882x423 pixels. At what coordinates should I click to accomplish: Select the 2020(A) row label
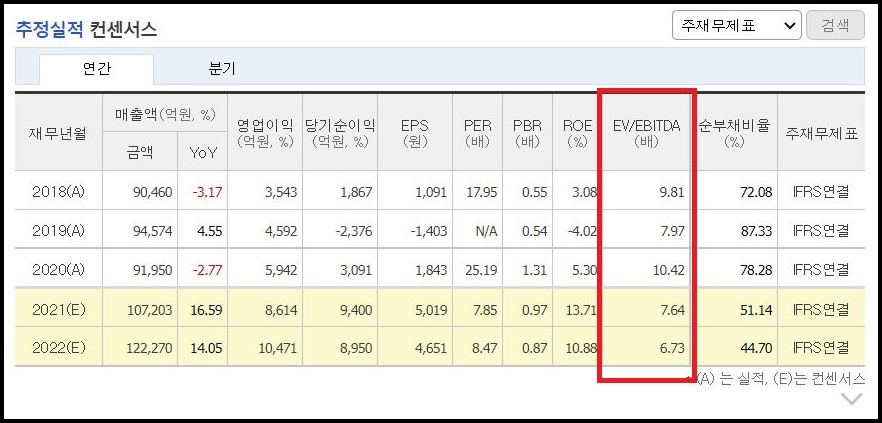click(x=58, y=270)
